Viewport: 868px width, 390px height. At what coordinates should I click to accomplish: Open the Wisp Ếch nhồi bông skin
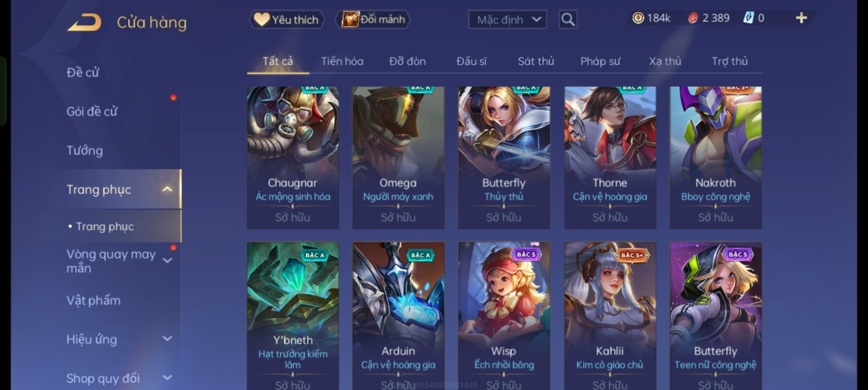point(504,315)
